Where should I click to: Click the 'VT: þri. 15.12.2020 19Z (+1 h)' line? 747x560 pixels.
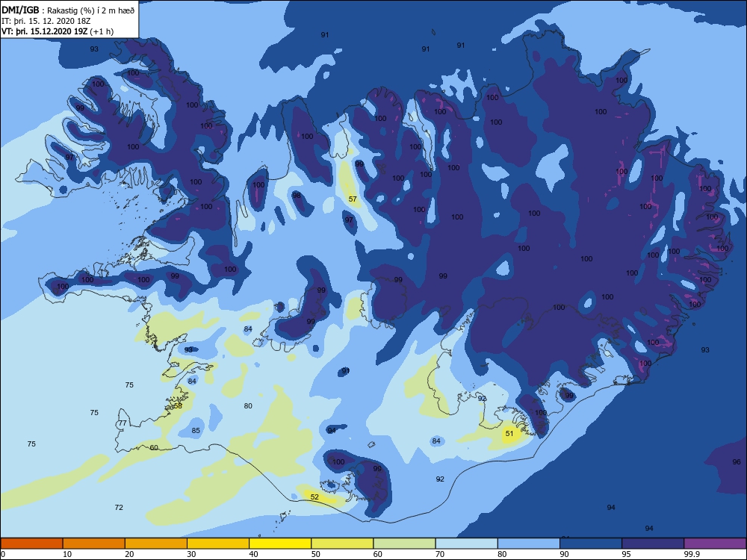[x=58, y=31]
